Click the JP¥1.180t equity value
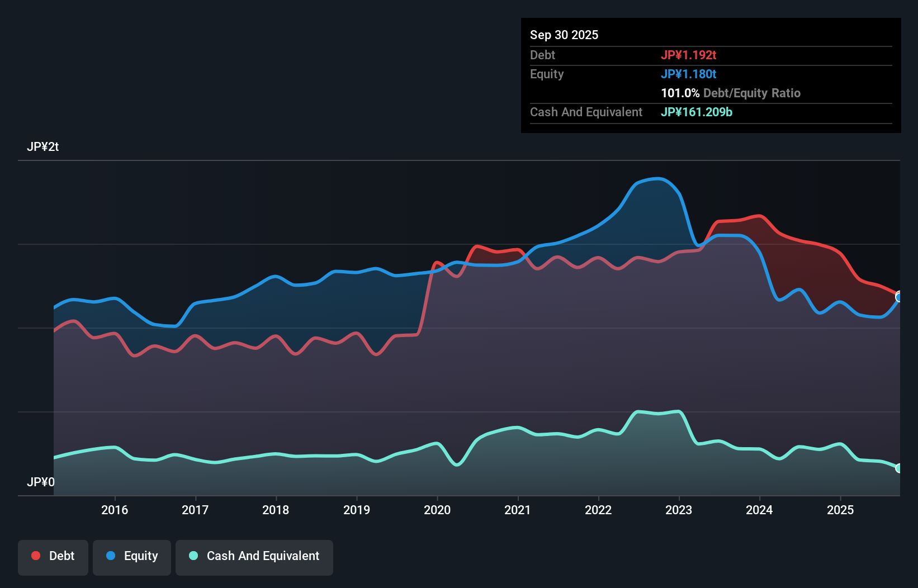Screen dimensions: 918x588 tap(689, 74)
